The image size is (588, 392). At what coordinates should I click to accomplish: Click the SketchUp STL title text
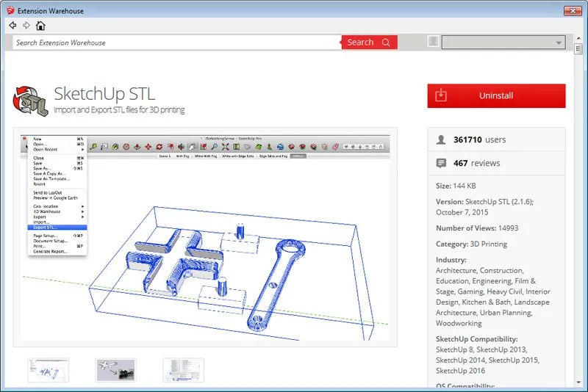click(x=104, y=94)
